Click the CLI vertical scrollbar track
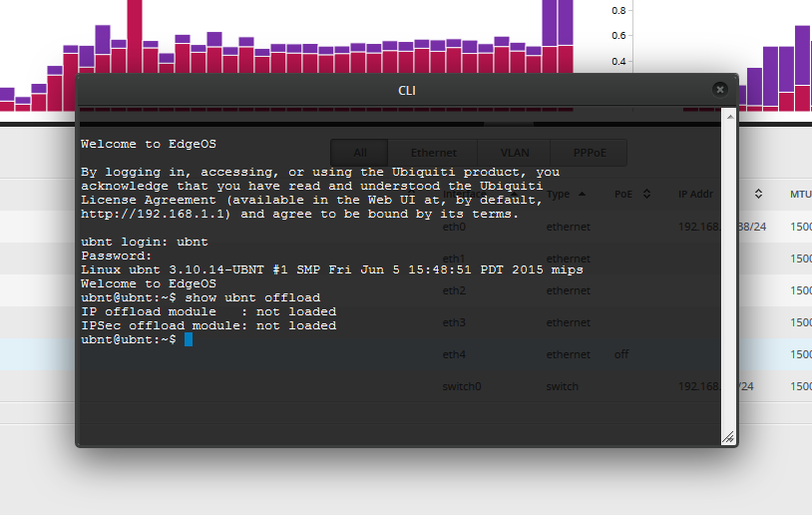The height and width of the screenshot is (515, 812). (729, 276)
